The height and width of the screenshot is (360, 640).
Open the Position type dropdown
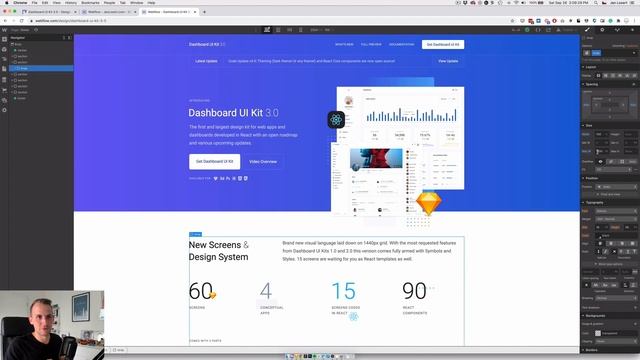[616, 187]
